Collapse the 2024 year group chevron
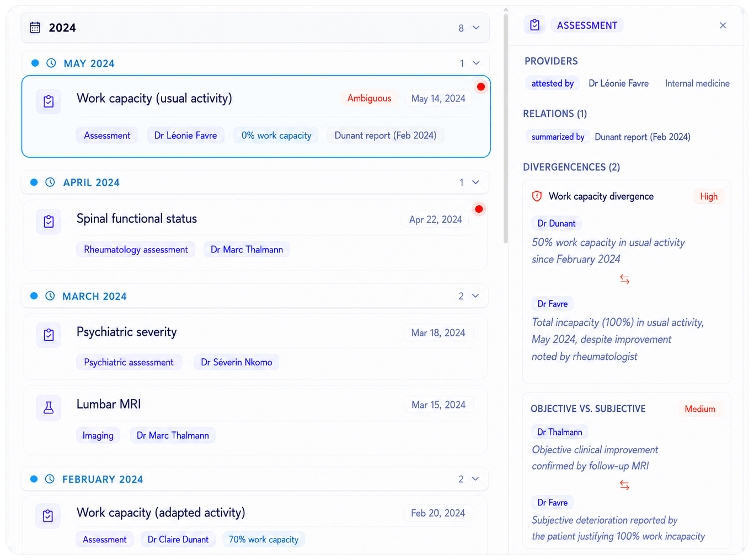The height and width of the screenshot is (560, 754). [476, 28]
